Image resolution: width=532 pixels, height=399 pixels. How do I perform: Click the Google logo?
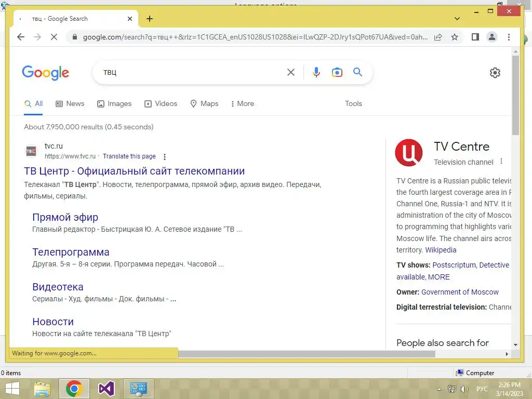[x=46, y=73]
